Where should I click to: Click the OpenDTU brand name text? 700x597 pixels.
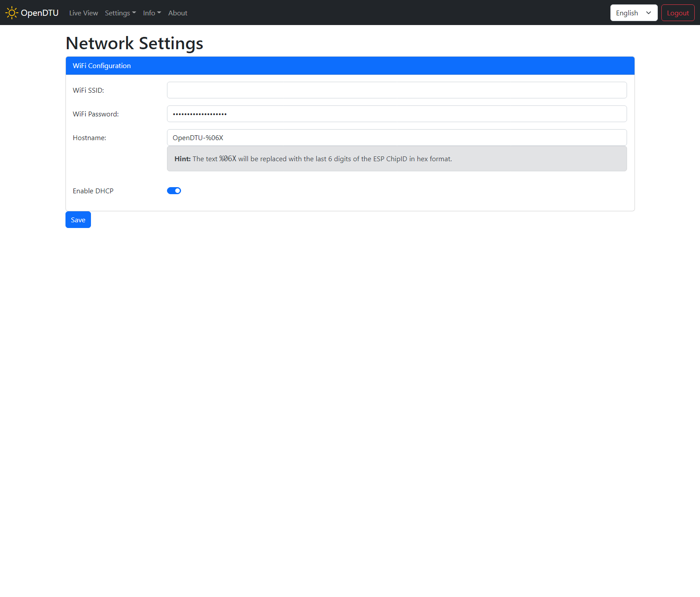point(40,13)
